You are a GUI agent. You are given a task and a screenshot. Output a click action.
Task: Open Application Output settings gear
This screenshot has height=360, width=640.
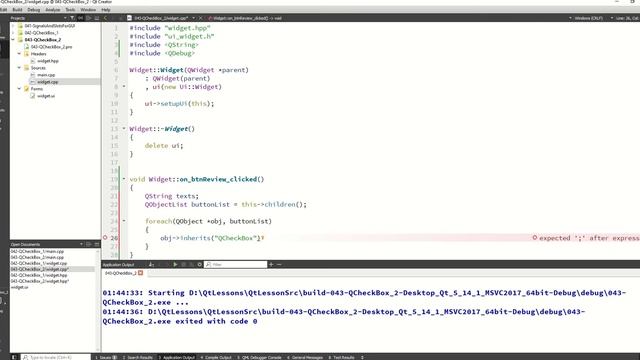pos(200,264)
